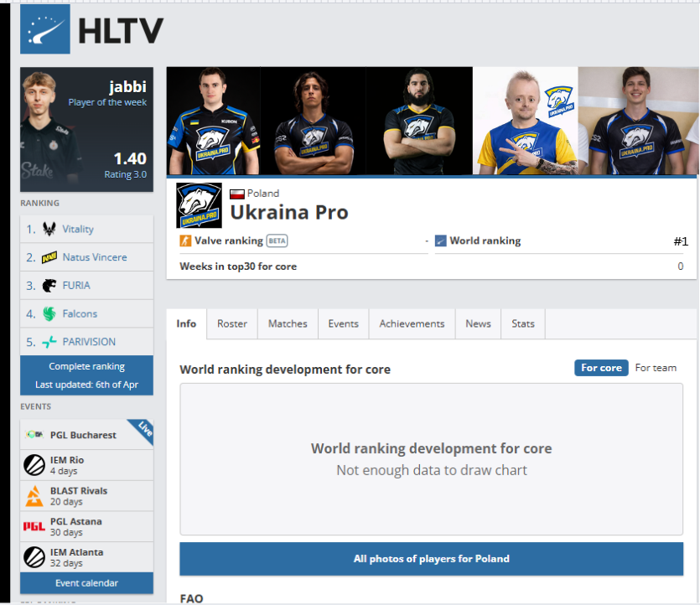Click the Poland flag icon

point(237,194)
